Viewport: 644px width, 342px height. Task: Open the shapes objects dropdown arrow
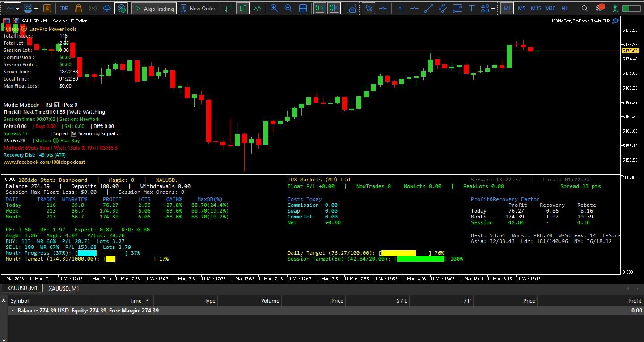pos(493,8)
